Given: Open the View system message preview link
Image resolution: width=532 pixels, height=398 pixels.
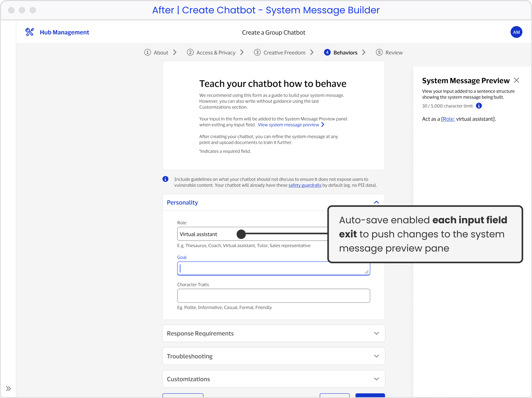Looking at the screenshot, I should 288,125.
